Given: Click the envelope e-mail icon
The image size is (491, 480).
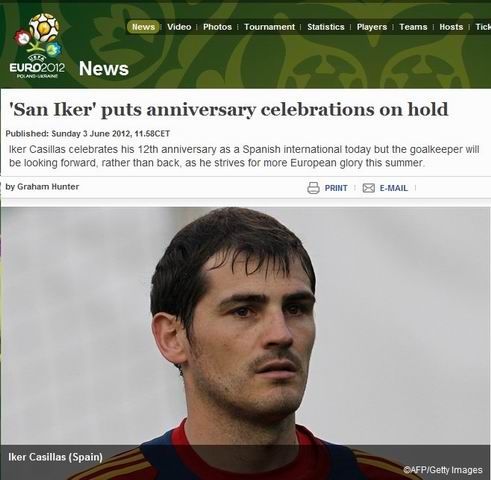Looking at the screenshot, I should point(368,188).
